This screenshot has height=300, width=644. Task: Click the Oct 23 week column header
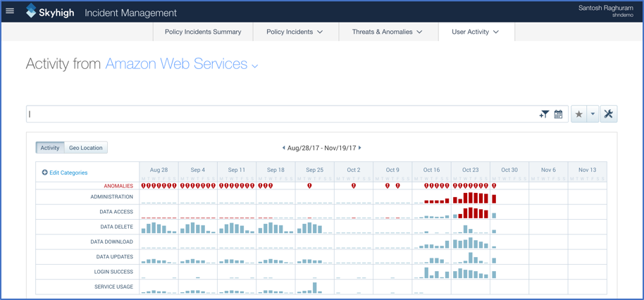point(470,170)
